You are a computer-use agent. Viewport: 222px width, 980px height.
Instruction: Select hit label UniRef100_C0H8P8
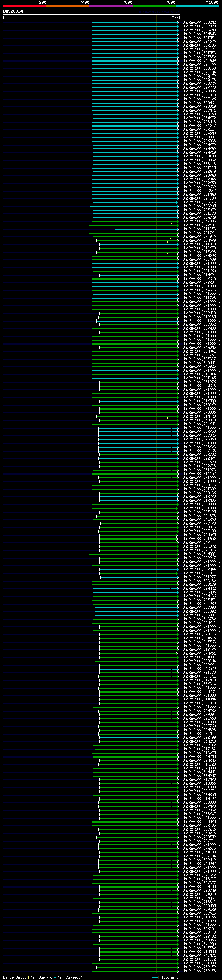(199, 821)
